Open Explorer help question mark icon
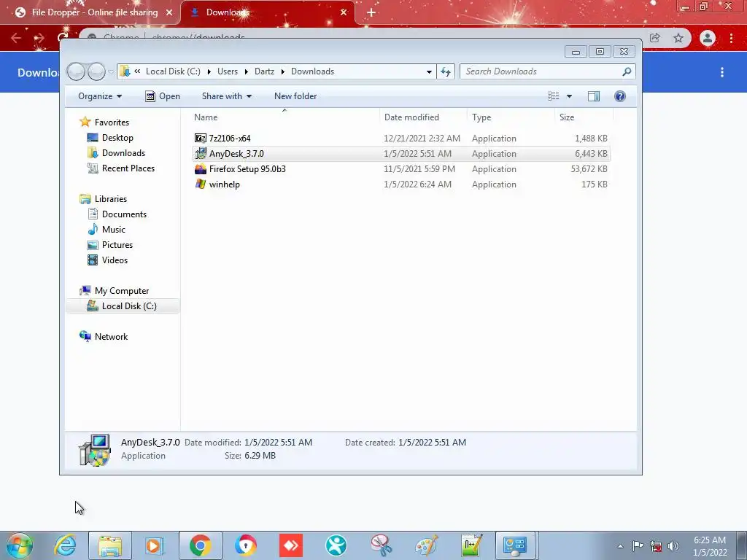Screen dimensions: 747x560 tap(620, 96)
